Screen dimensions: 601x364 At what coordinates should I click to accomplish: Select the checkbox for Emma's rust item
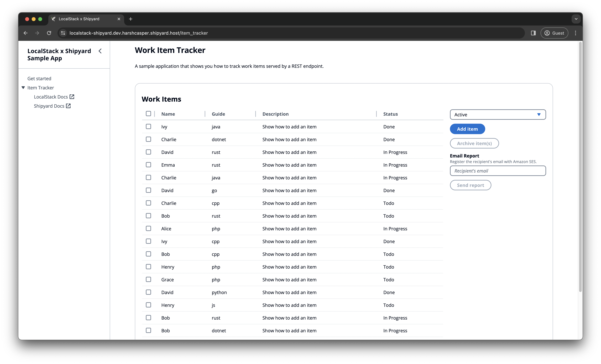click(x=148, y=165)
